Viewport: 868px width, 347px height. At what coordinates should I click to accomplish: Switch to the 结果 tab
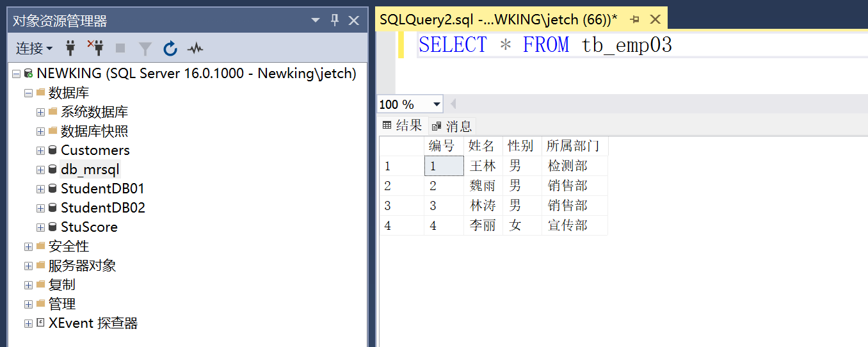pos(403,125)
